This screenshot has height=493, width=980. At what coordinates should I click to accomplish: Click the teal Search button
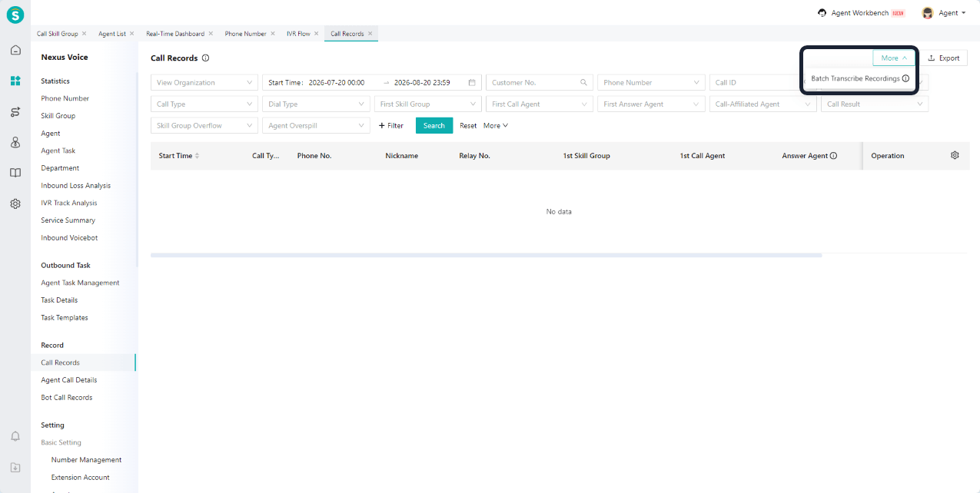coord(434,125)
